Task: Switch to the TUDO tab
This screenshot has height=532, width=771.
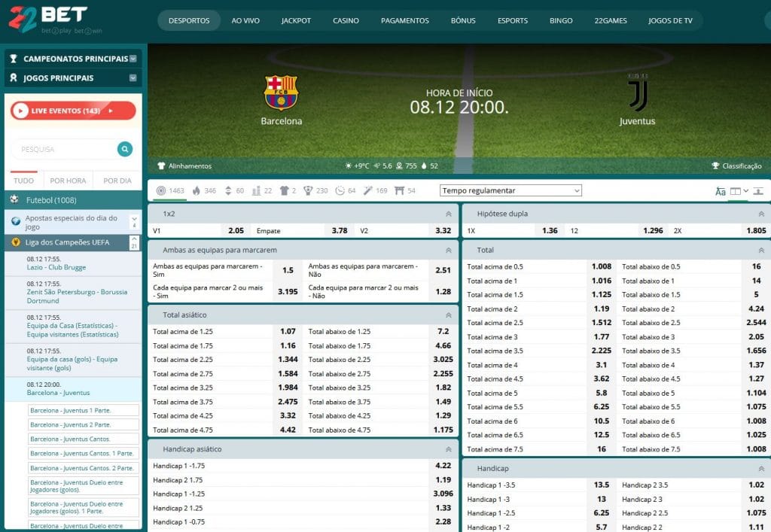Action: 23,181
